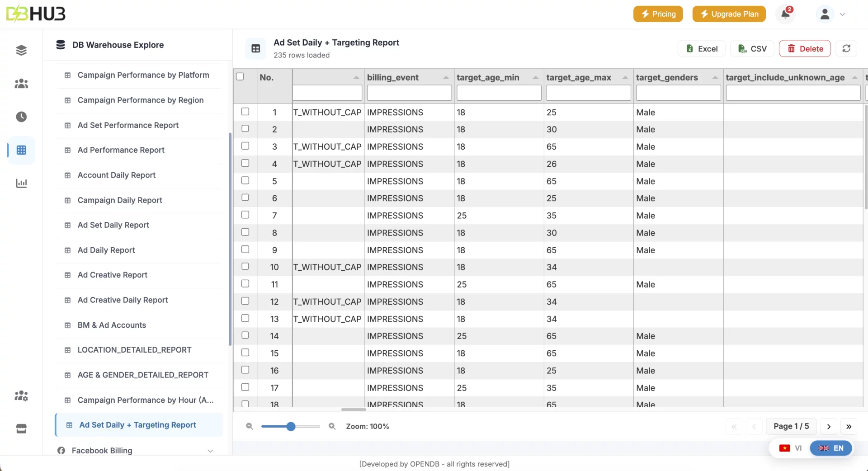
Task: Sort target_genders column with arrow
Action: 715,78
